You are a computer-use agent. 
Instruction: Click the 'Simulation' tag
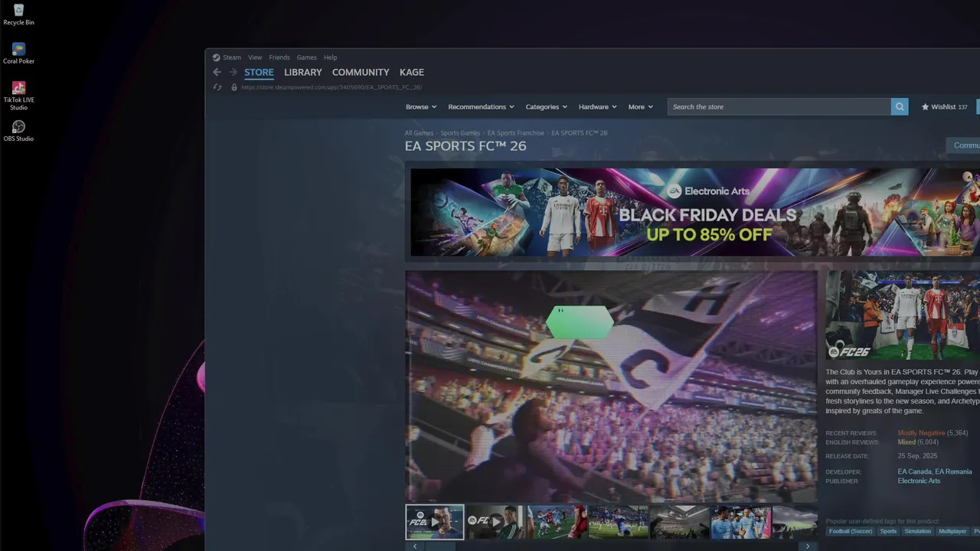[x=917, y=531]
